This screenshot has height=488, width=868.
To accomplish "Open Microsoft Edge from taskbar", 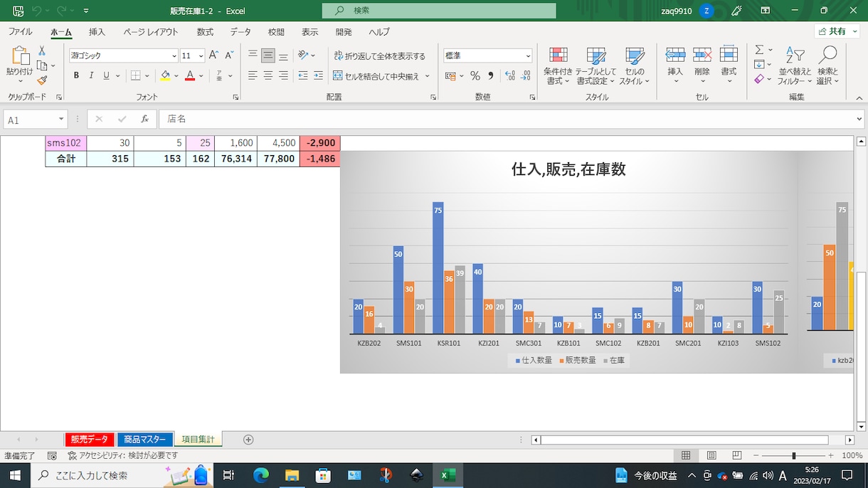I will coord(260,475).
